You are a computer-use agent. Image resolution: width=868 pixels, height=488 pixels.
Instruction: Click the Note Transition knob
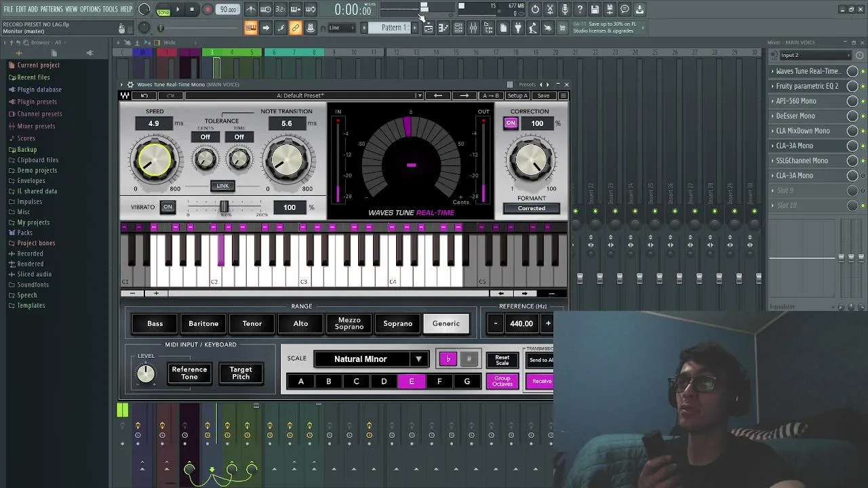(287, 160)
